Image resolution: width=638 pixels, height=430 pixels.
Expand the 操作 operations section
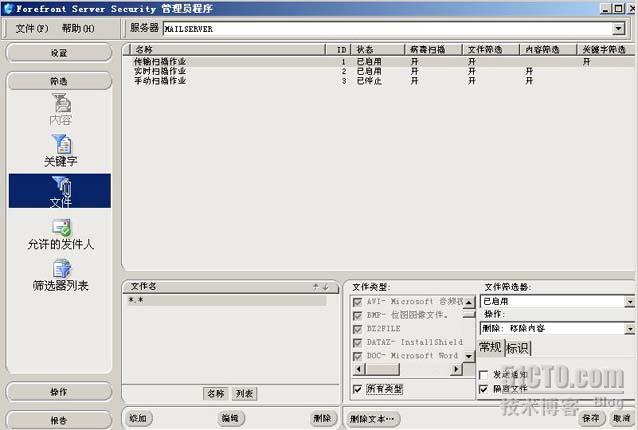coord(59,392)
